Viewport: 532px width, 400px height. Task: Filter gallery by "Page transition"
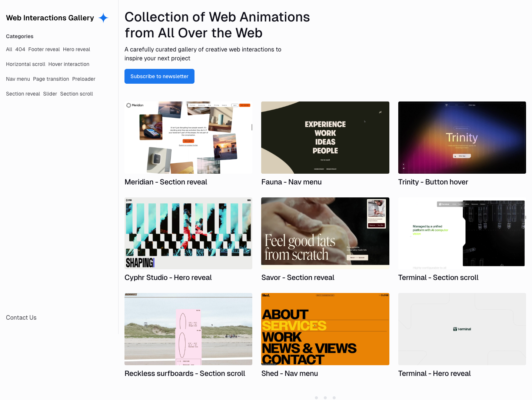(51, 79)
